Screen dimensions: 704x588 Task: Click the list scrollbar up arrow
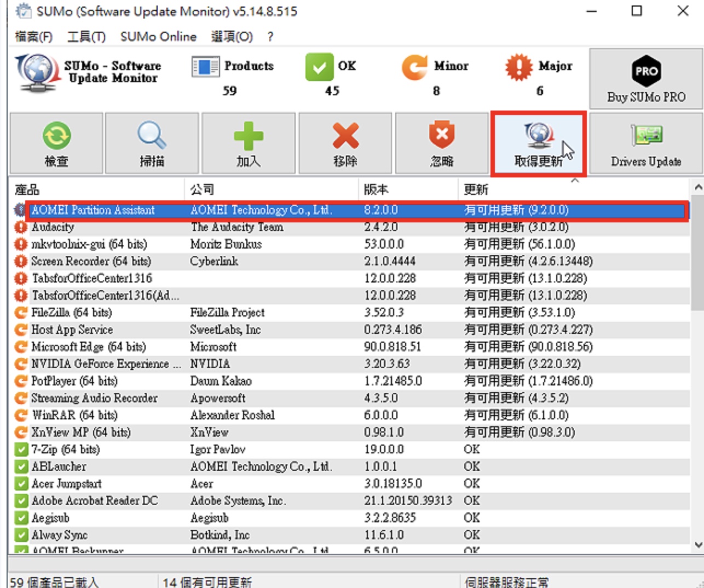coord(697,187)
